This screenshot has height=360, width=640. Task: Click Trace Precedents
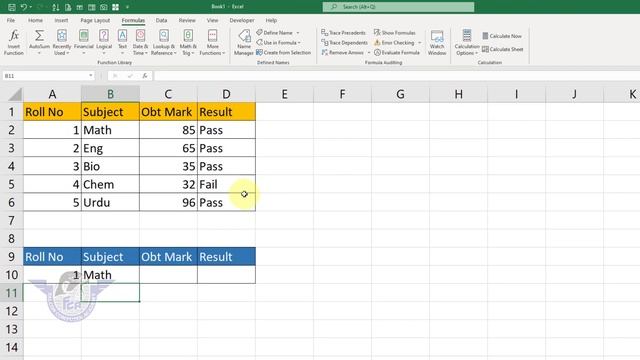click(x=343, y=33)
